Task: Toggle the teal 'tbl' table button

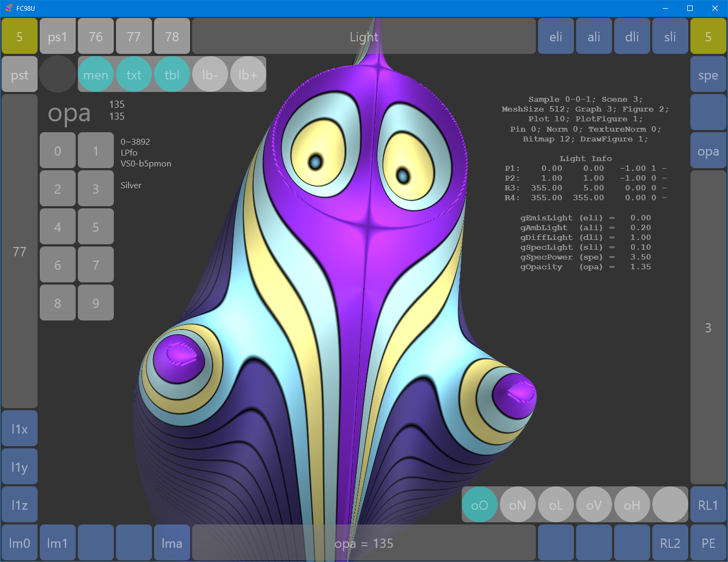Action: [x=172, y=75]
